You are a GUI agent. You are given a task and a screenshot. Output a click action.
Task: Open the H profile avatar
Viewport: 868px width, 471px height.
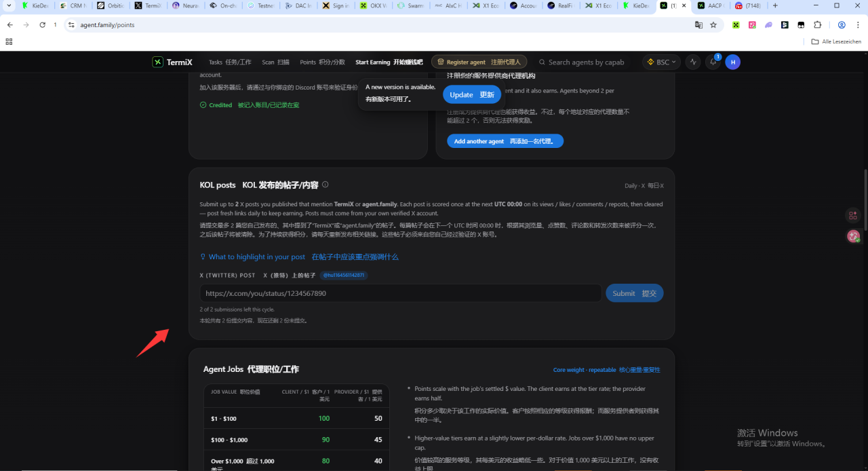coord(732,62)
